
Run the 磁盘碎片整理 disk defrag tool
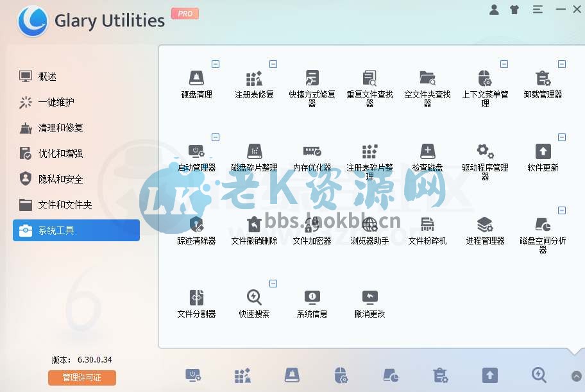point(254,158)
